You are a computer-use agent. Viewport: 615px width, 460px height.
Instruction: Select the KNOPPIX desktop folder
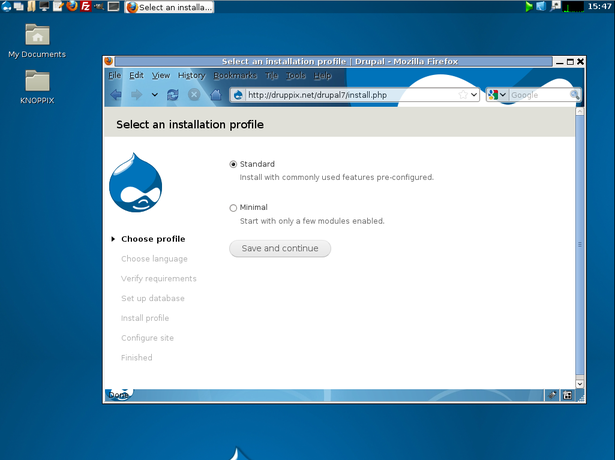coord(37,87)
